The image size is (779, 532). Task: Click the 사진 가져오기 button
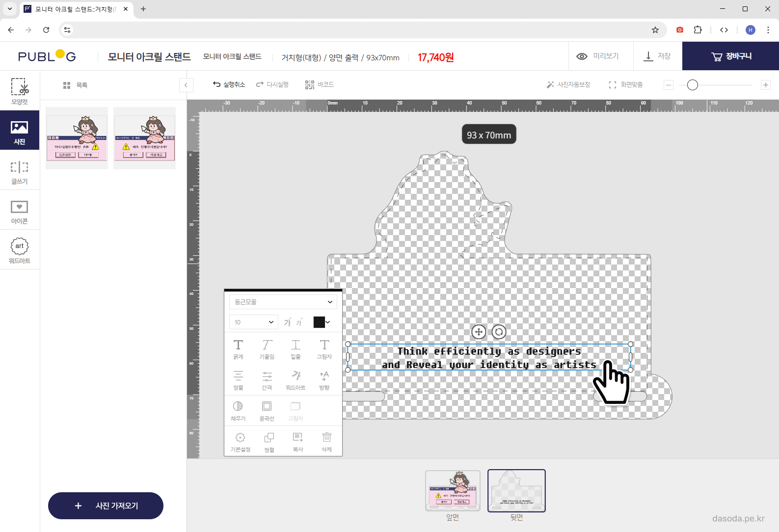(106, 505)
